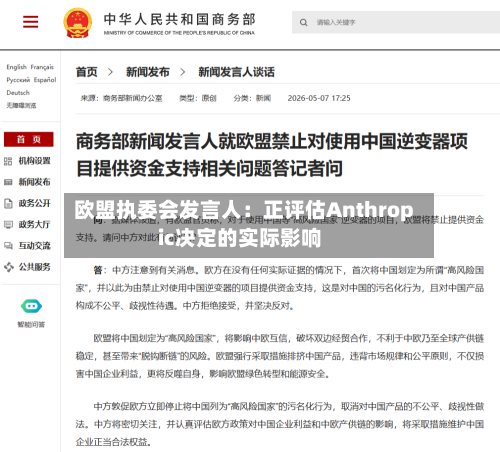The width and height of the screenshot is (500, 452).
Task: Click the 公共服务 diamond icon
Action: (8, 267)
